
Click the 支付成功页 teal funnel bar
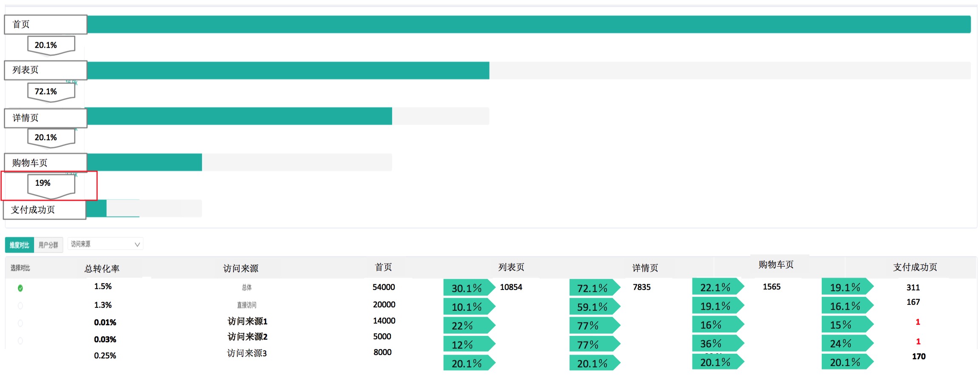97,208
